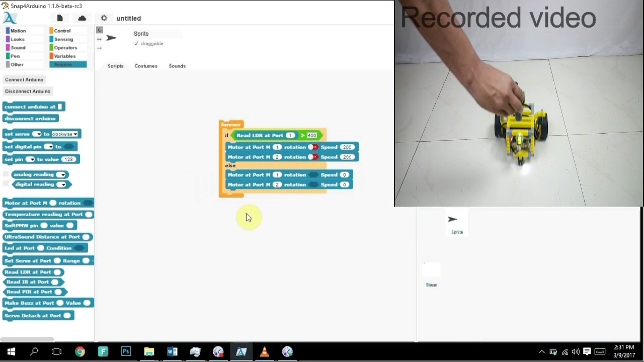The height and width of the screenshot is (362, 644).
Task: Open the analog reading pin dropdown
Action: coord(61,174)
